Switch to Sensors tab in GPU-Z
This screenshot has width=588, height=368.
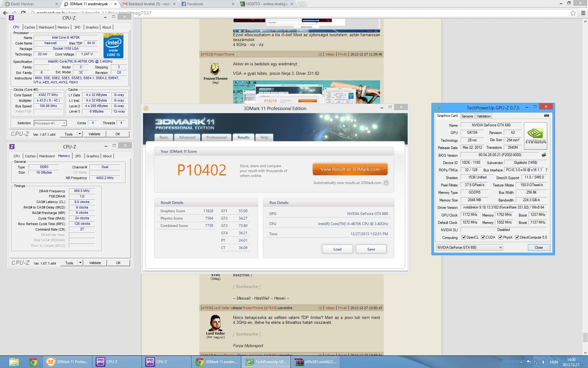pyautogui.click(x=467, y=116)
